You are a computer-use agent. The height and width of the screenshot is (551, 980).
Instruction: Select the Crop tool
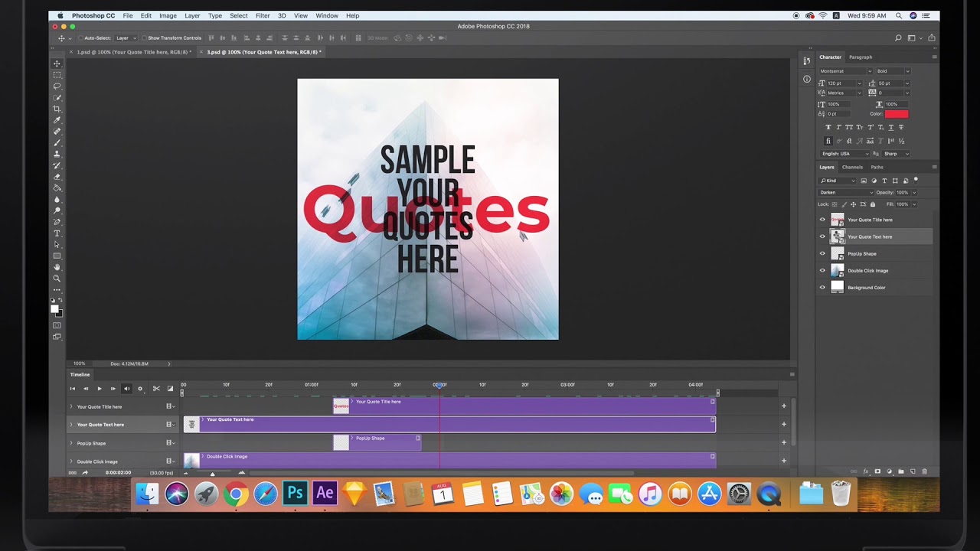(x=57, y=109)
